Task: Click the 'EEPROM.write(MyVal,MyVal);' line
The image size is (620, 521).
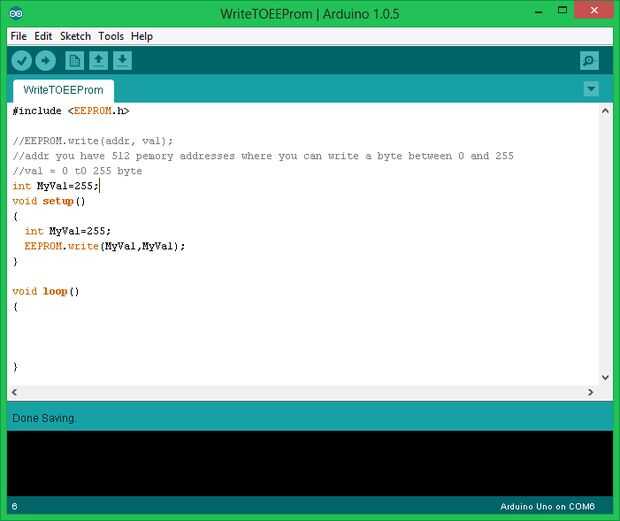Action: pyautogui.click(x=105, y=246)
